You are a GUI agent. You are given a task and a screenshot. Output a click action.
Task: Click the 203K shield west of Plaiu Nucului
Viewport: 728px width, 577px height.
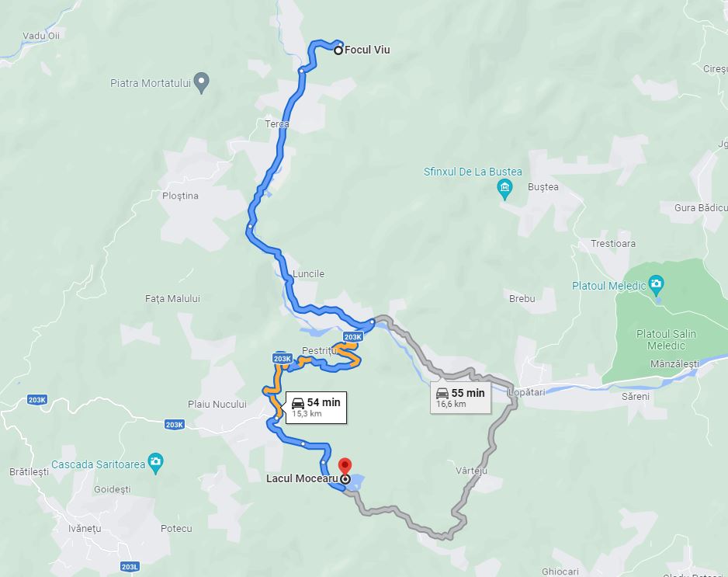pyautogui.click(x=174, y=425)
